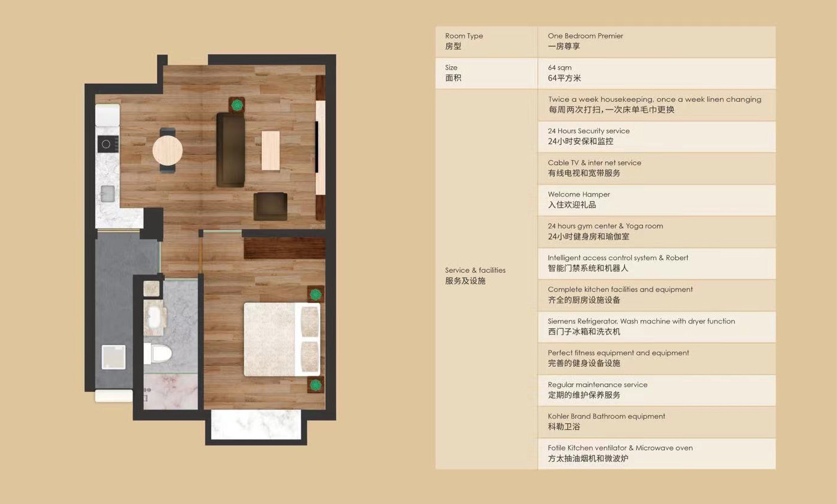Select the double bed in the bedroom
This screenshot has height=504, width=837.
click(281, 339)
